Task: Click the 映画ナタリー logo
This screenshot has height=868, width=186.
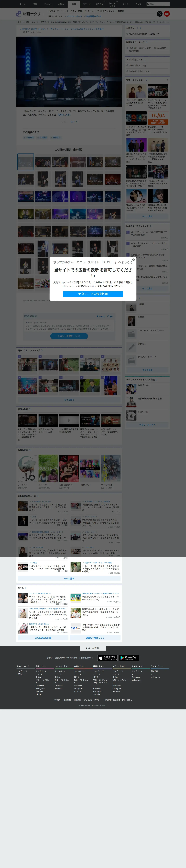Action: [30, 14]
